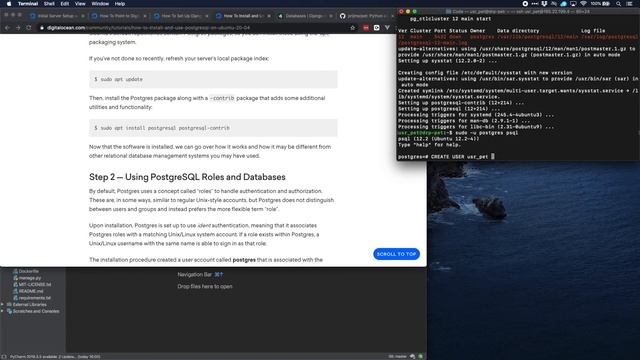Minimize the terminal window with yellow button

408,11
